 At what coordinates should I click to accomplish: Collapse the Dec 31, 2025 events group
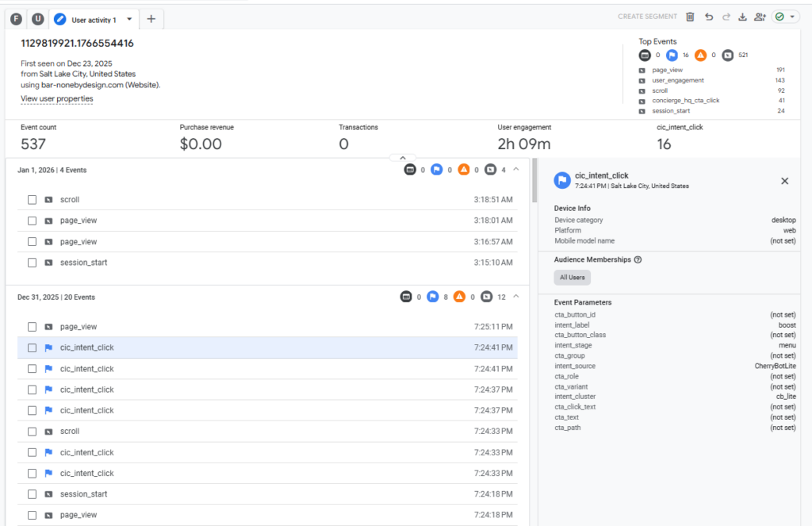516,297
